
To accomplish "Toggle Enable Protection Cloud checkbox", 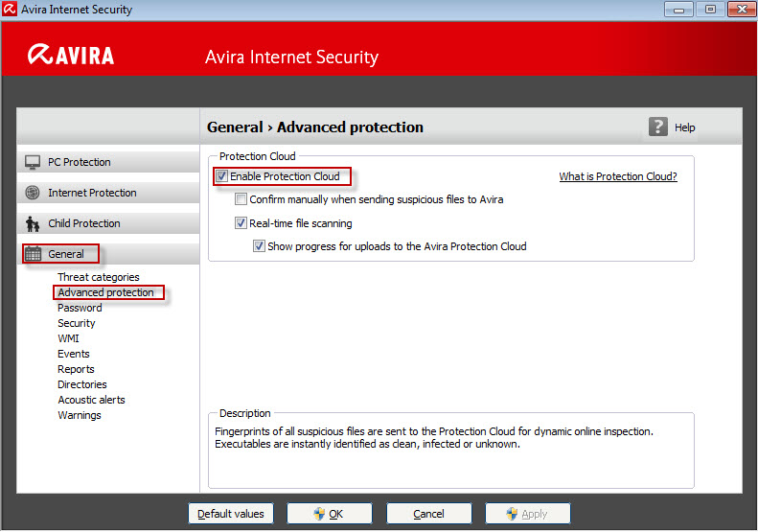I will pos(221,176).
